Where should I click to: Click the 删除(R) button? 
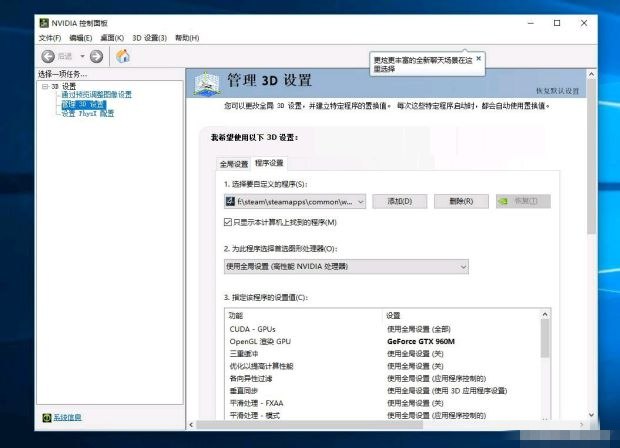click(x=461, y=201)
